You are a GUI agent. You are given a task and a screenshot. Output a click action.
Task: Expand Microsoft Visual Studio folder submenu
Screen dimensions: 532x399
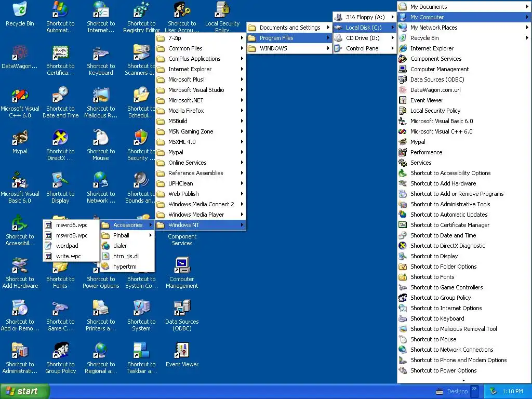point(201,90)
